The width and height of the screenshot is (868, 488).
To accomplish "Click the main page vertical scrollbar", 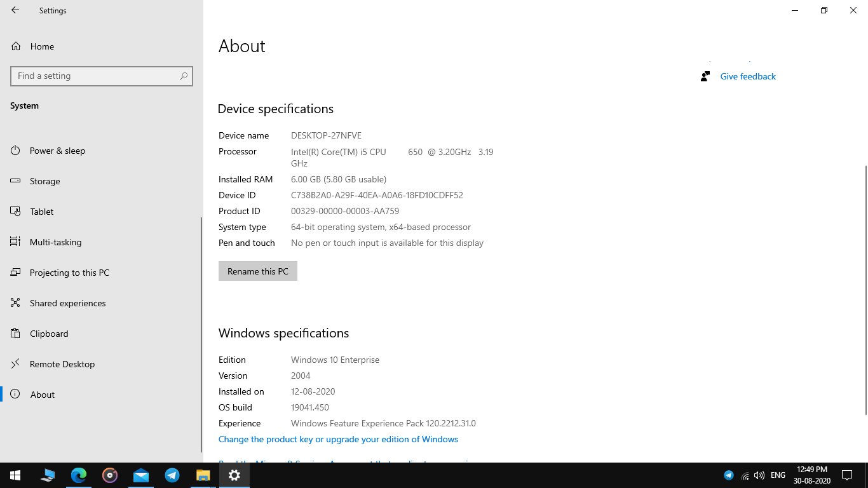I will [x=865, y=290].
